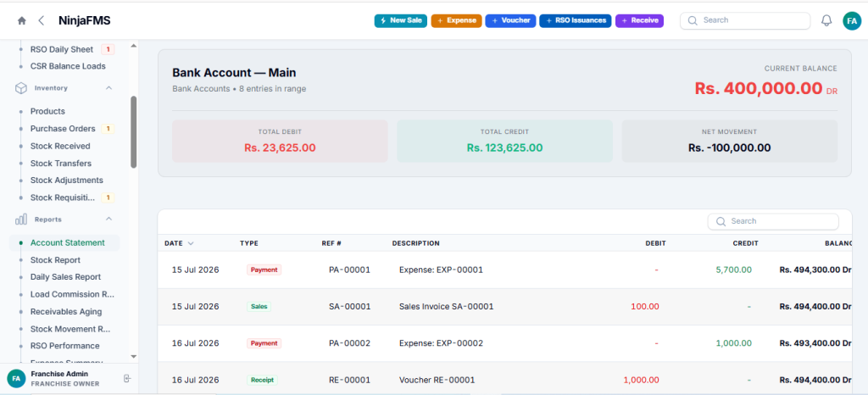Click SA-00001 reference
The height and width of the screenshot is (395, 868).
[349, 307]
